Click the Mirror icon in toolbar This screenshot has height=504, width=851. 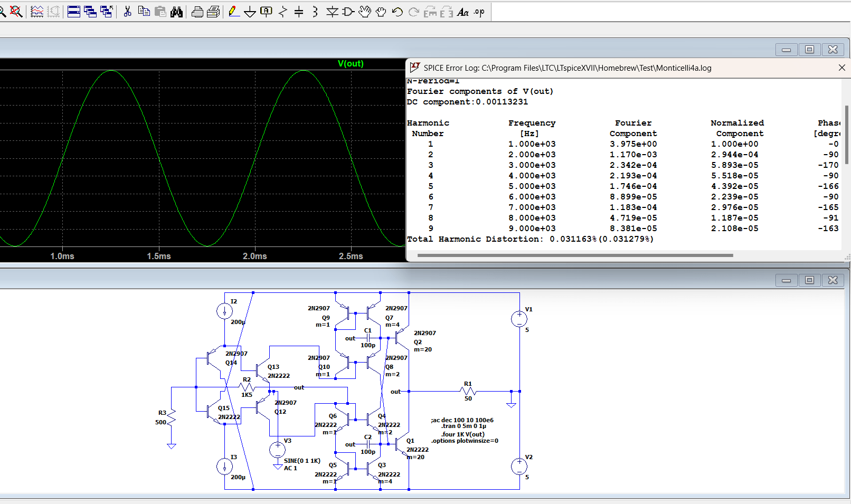point(447,12)
